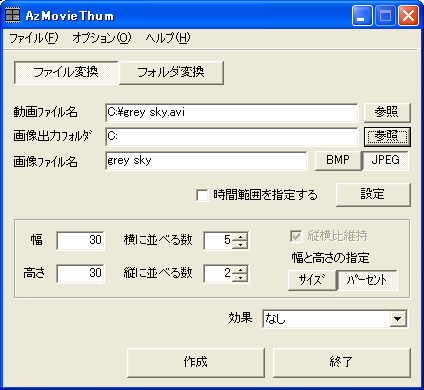
Task: Browse with 参照 next to 動画ファイル名
Action: [387, 112]
